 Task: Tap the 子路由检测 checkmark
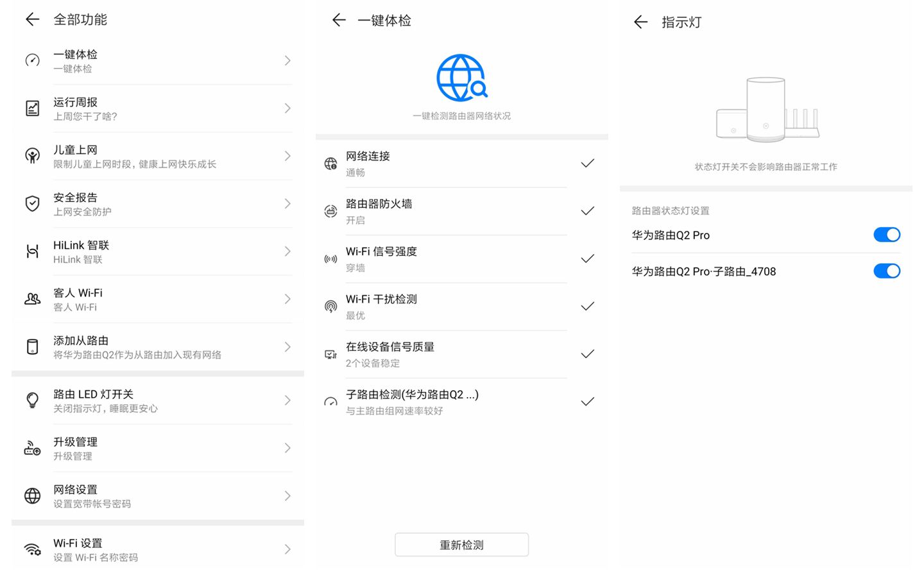click(x=587, y=402)
